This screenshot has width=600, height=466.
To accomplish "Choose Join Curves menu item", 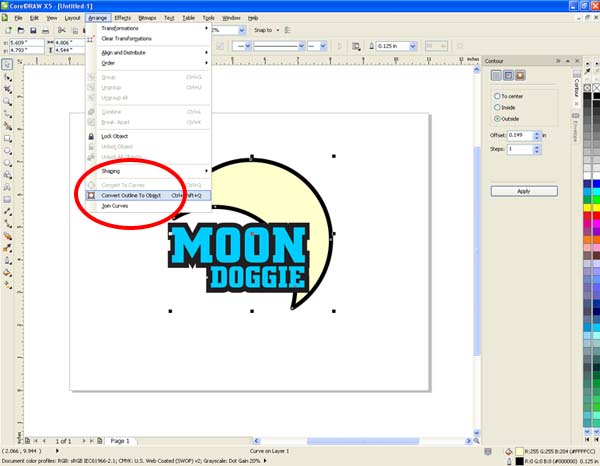I will tap(148, 206).
